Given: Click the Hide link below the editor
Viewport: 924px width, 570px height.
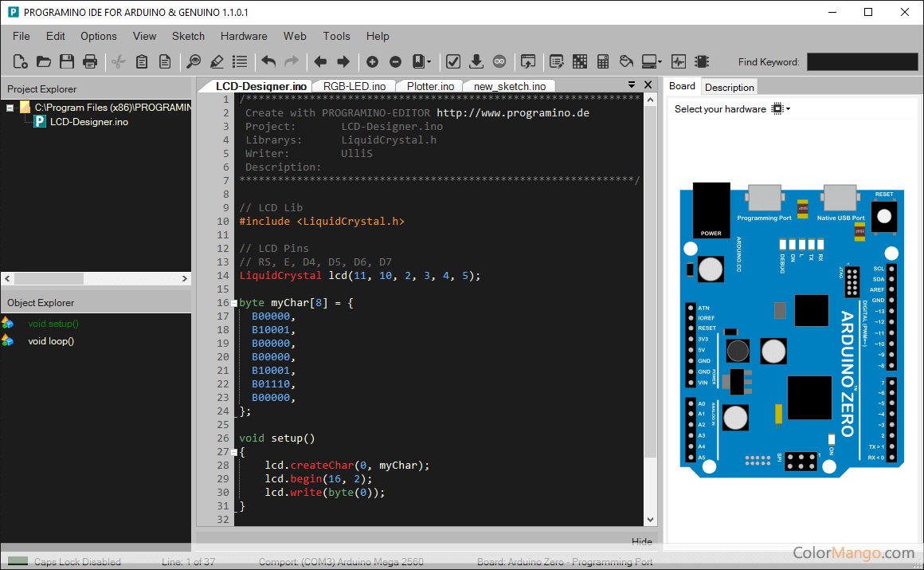Looking at the screenshot, I should (641, 541).
